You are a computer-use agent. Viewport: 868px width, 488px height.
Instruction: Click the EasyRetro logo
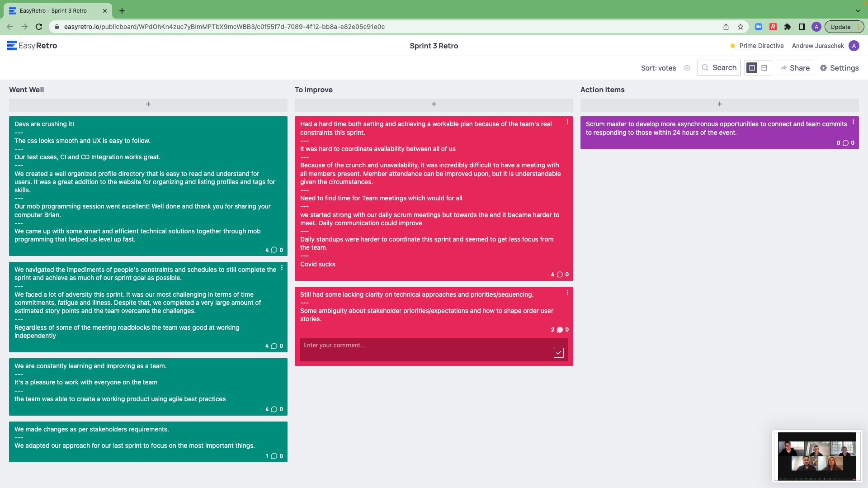32,45
